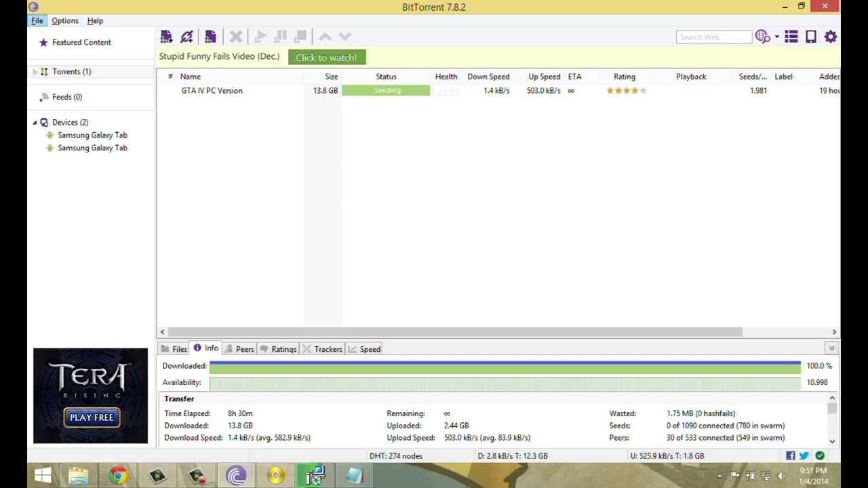
Task: Collapse the detail pane with chevron button
Action: coord(831,348)
